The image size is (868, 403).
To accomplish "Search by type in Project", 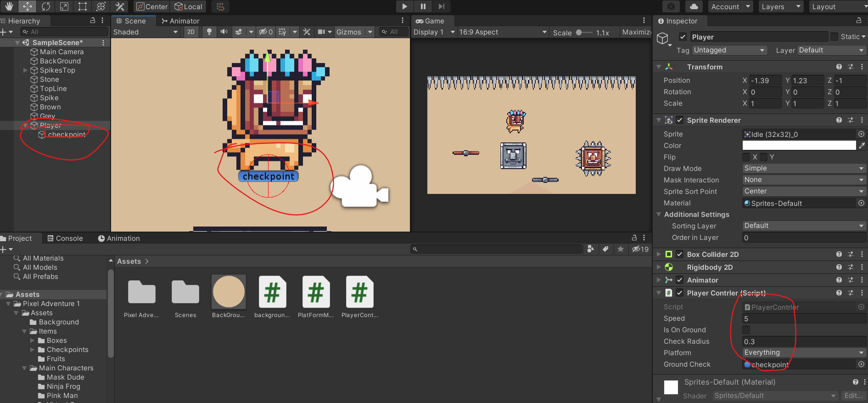I will pos(591,249).
